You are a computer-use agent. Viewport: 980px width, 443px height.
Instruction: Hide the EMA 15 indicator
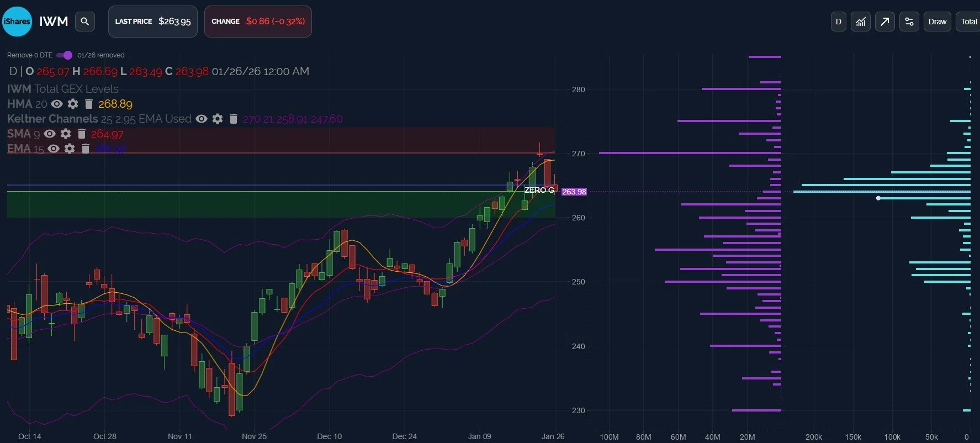(54, 149)
